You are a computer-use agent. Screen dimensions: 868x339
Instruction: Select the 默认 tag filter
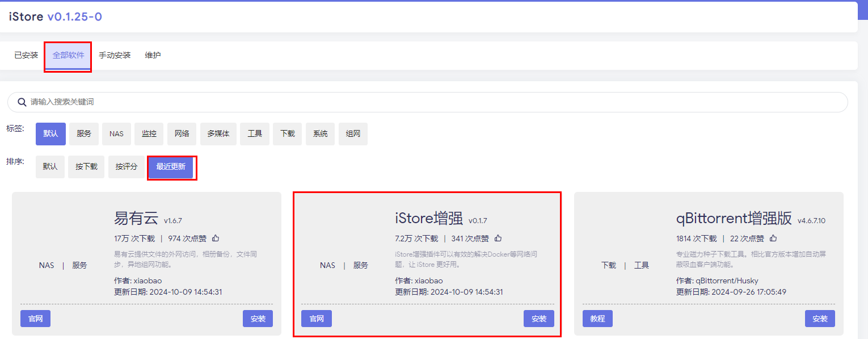pyautogui.click(x=50, y=134)
